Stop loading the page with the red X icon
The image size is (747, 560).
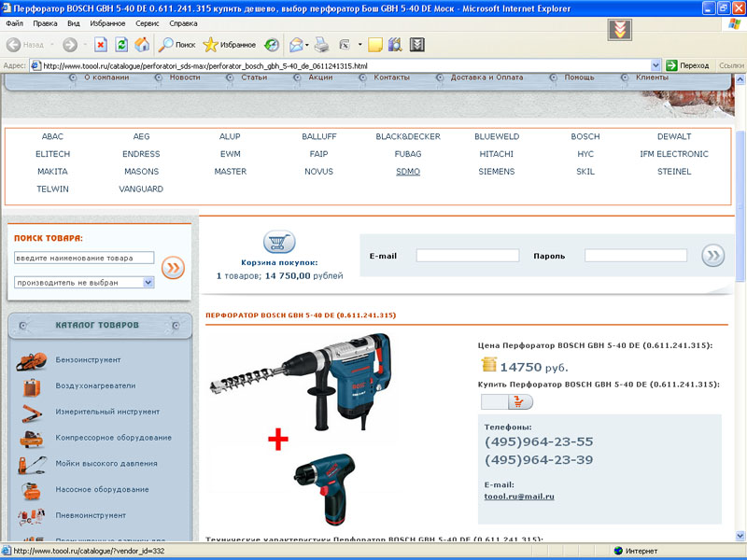[101, 45]
